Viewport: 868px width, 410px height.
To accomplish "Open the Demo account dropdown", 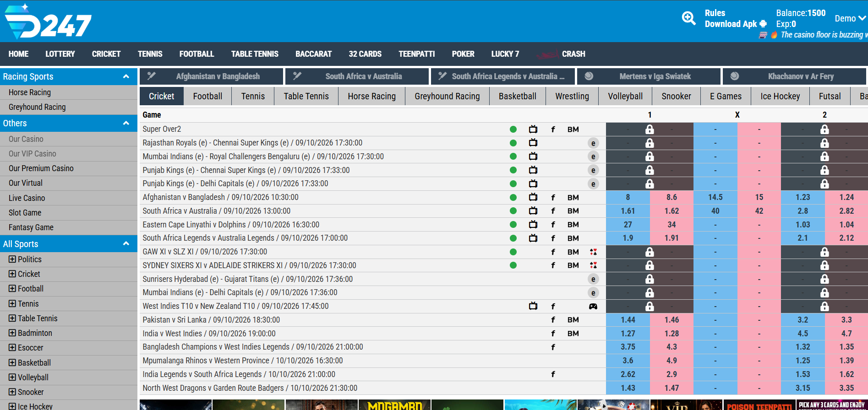I will 850,18.
